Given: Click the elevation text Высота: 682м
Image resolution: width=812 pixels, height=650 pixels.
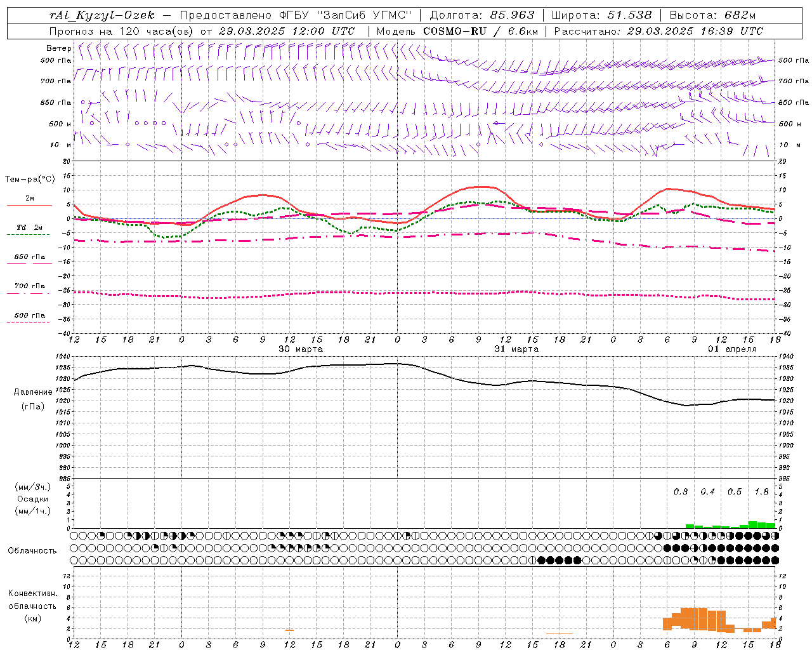Looking at the screenshot, I should [x=713, y=15].
